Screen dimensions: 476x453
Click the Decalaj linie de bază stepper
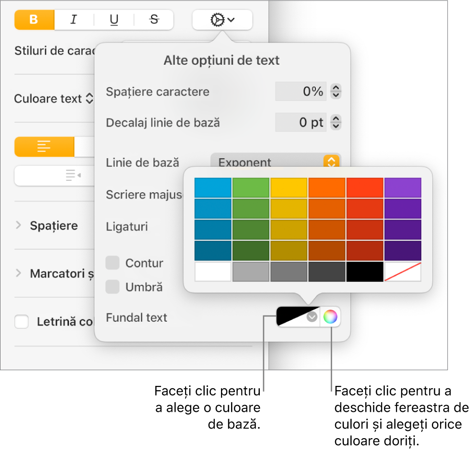336,122
